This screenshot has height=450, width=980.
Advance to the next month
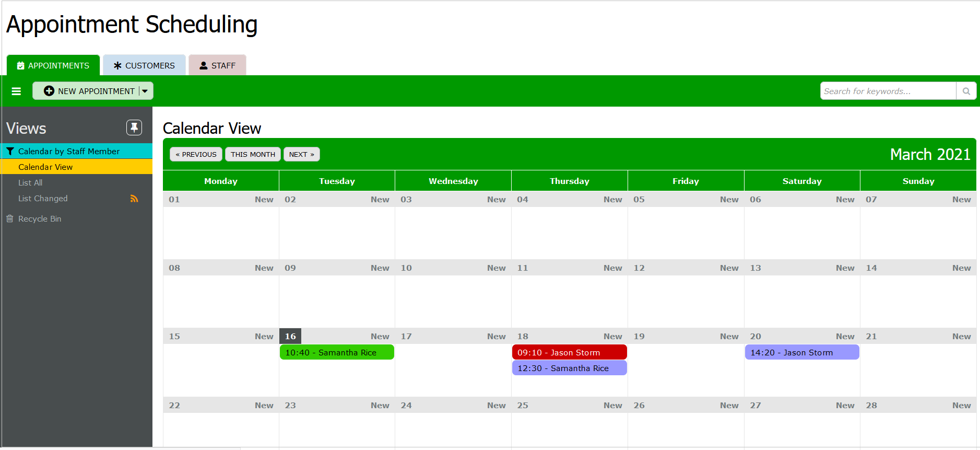301,154
